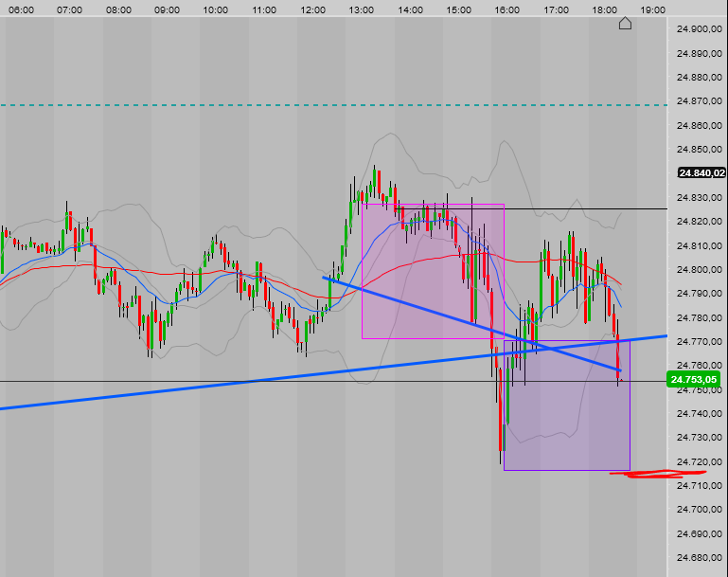Click the 06:00 time axis label
Screen dimensions: 728x577
pos(22,9)
